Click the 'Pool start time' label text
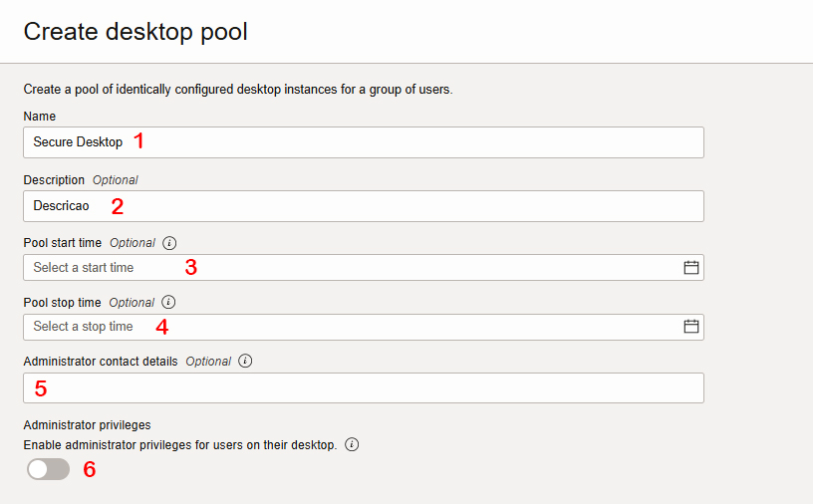813x504 pixels. pyautogui.click(x=62, y=243)
